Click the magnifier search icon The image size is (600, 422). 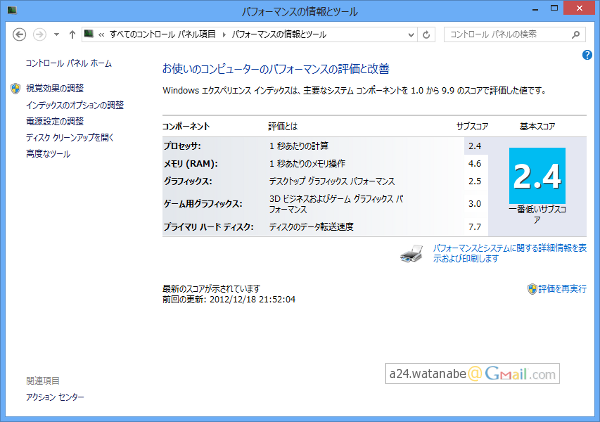[x=576, y=35]
